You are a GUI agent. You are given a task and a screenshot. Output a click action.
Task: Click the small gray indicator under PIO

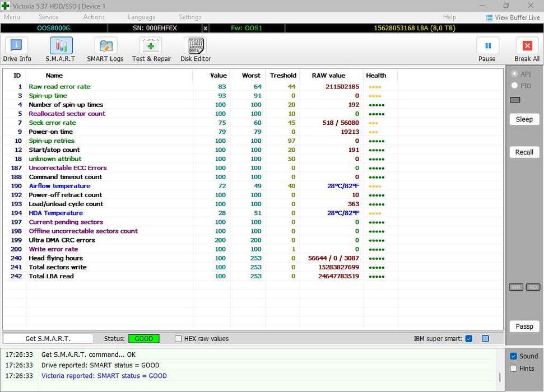click(x=515, y=100)
